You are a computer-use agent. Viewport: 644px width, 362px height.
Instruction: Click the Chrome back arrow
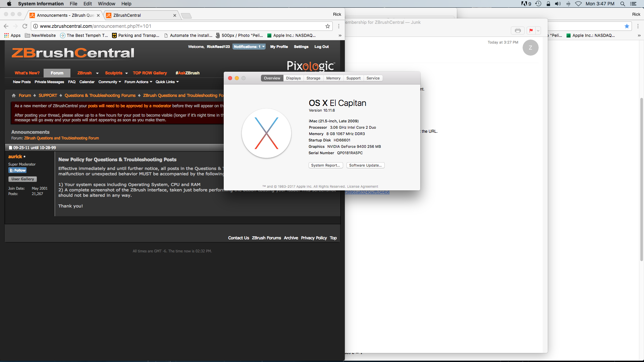pos(6,26)
